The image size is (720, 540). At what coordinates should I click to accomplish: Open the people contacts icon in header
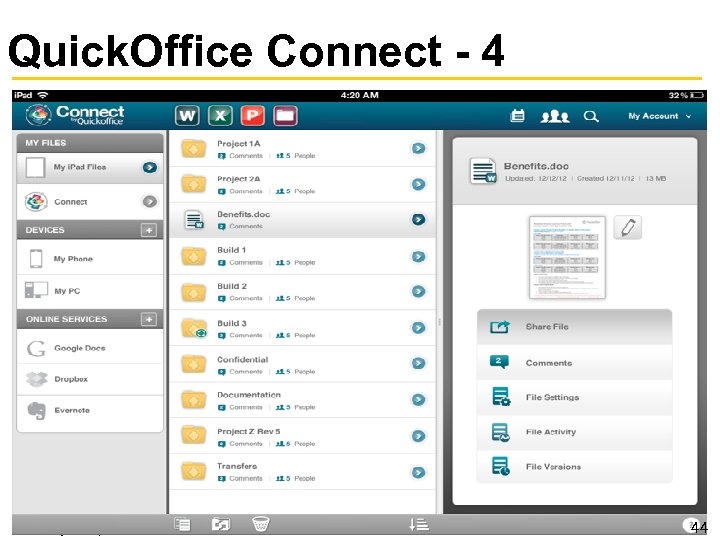tap(555, 116)
